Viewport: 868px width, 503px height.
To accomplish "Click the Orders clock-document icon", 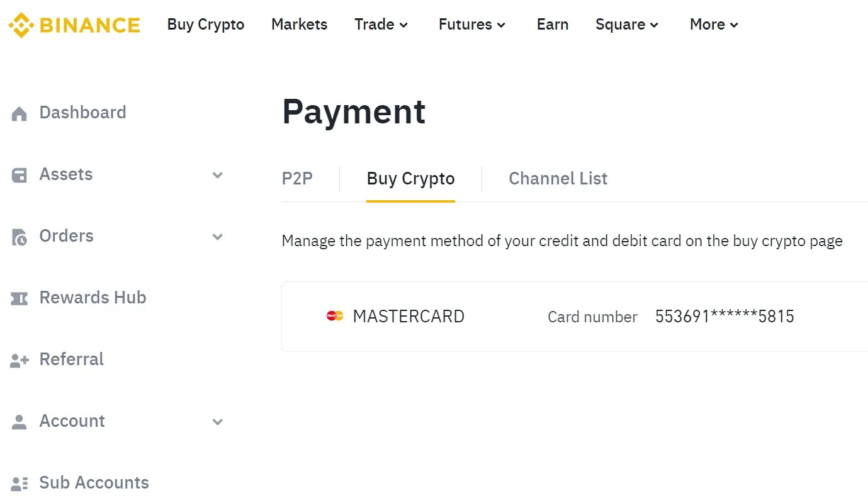I will 20,237.
